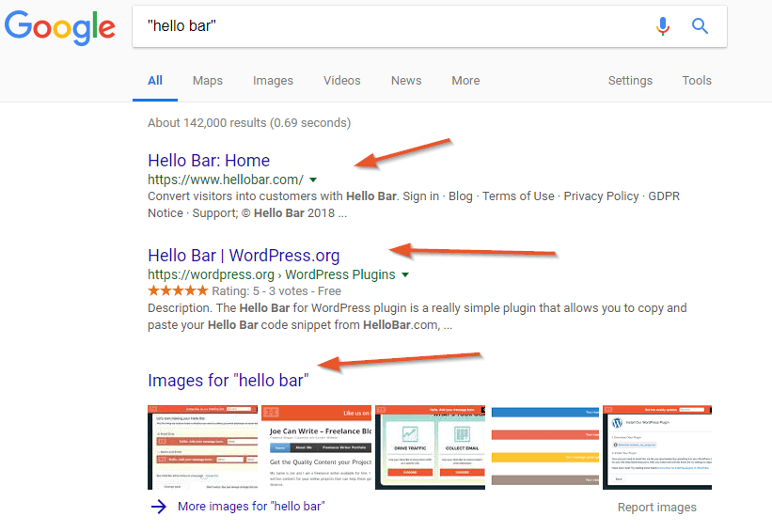Open the Joe Can Write thumbnail
Viewport: 772px width, 532px height.
[316, 447]
